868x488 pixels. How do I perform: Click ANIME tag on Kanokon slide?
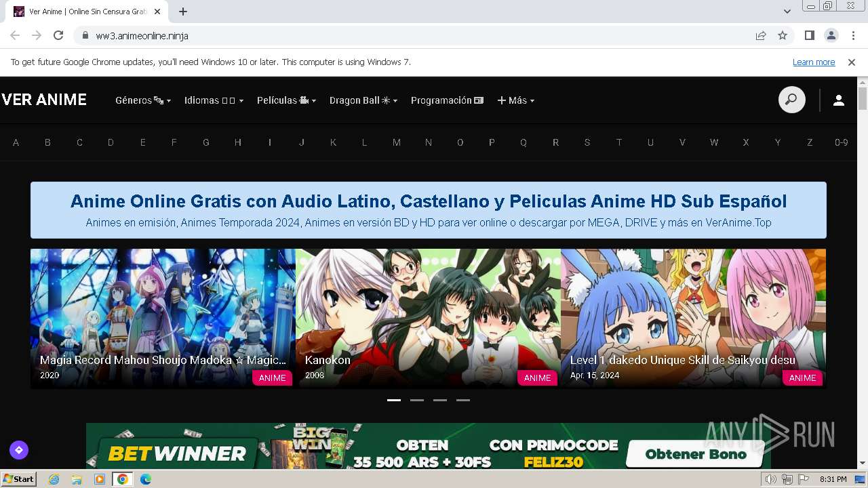tap(537, 378)
